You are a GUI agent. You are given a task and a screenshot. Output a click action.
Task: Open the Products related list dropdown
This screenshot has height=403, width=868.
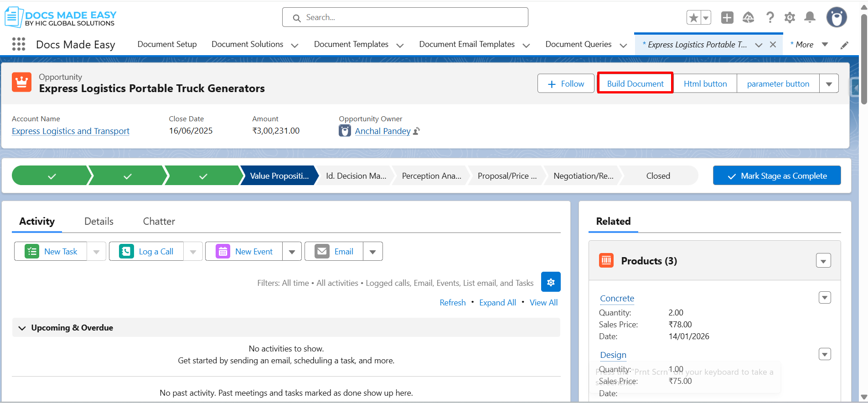click(823, 261)
